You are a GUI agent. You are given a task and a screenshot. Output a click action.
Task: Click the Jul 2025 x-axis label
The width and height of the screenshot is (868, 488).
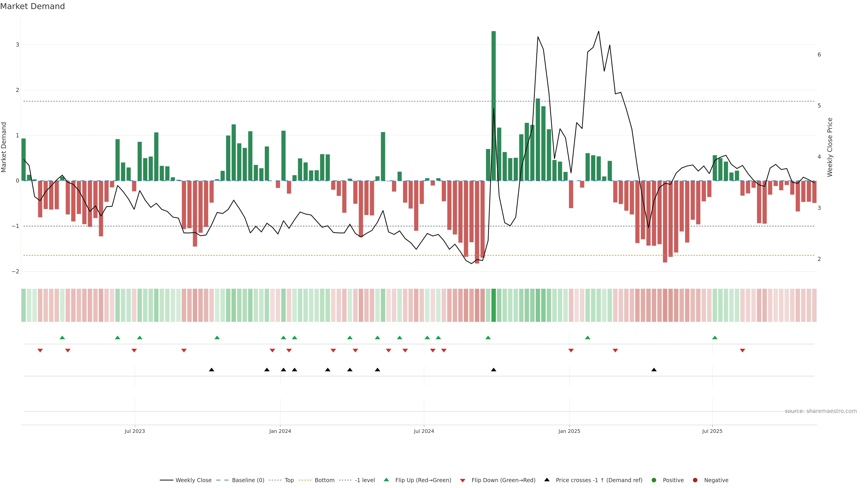[x=712, y=431]
